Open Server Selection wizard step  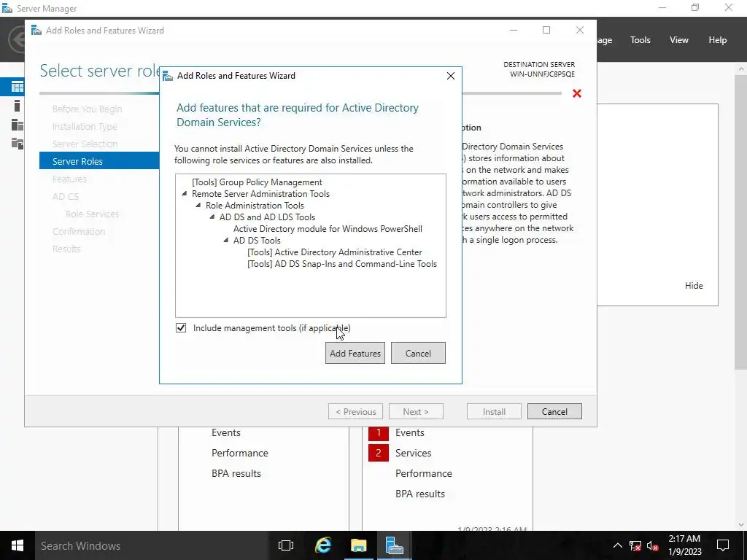coord(85,144)
